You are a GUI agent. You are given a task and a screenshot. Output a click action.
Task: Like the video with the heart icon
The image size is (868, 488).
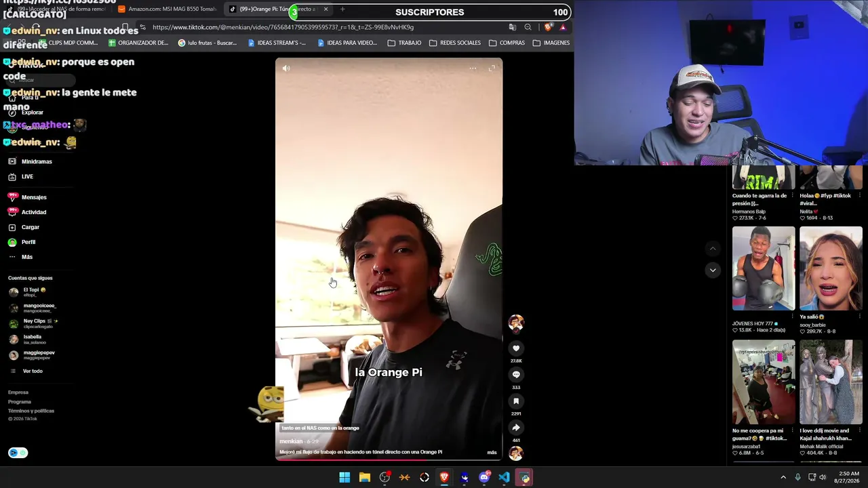point(516,348)
